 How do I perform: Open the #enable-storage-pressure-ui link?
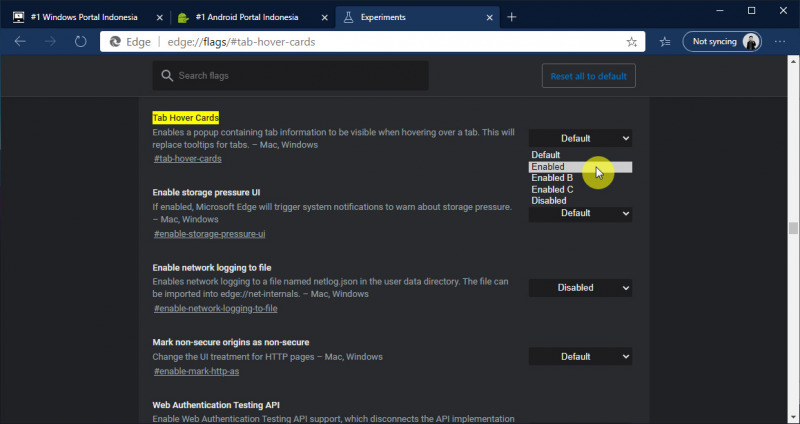pyautogui.click(x=210, y=234)
